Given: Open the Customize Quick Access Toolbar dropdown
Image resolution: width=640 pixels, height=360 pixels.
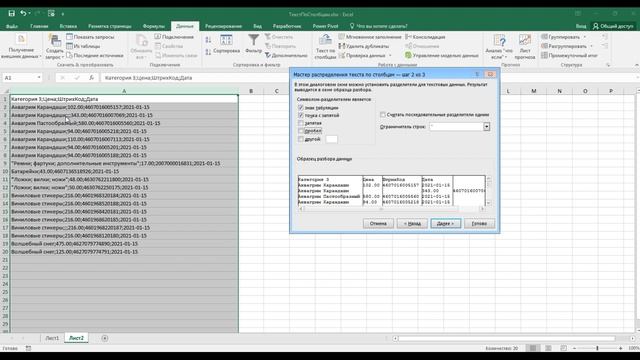Looking at the screenshot, I should [63, 14].
